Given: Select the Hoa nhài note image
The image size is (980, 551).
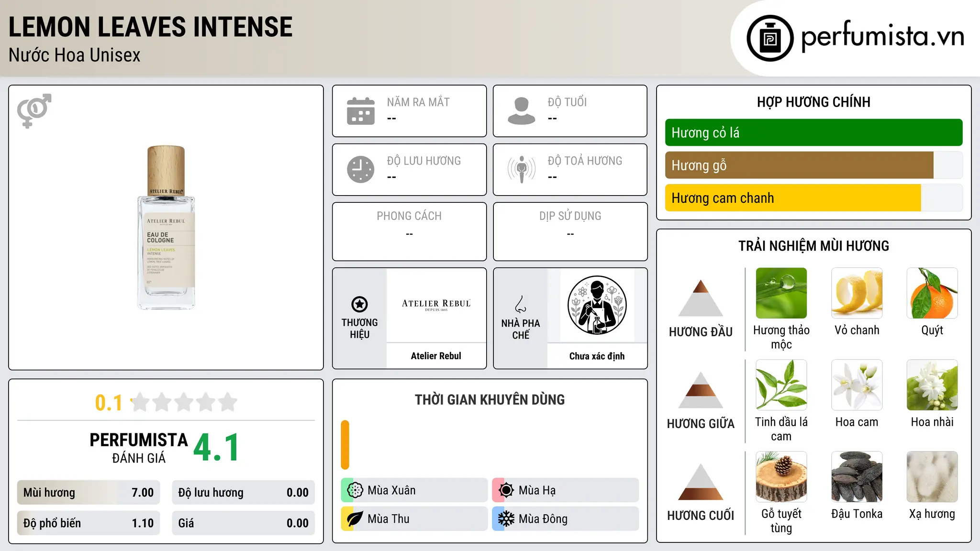Looking at the screenshot, I should point(932,385).
